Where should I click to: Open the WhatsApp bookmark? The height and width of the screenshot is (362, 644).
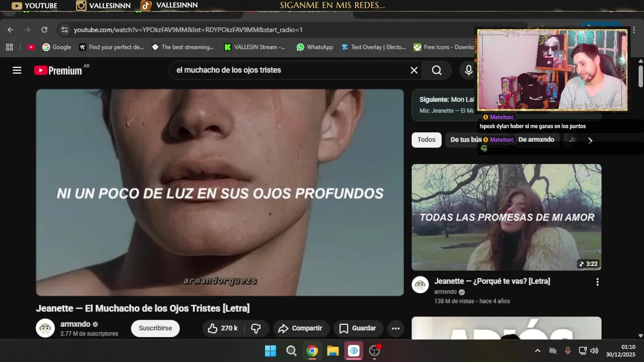click(315, 47)
